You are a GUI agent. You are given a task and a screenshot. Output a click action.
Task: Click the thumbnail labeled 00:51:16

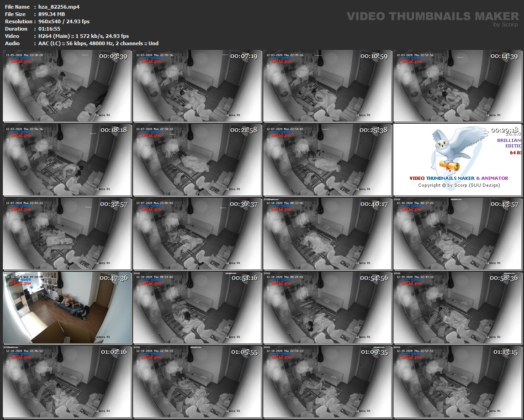click(x=197, y=308)
